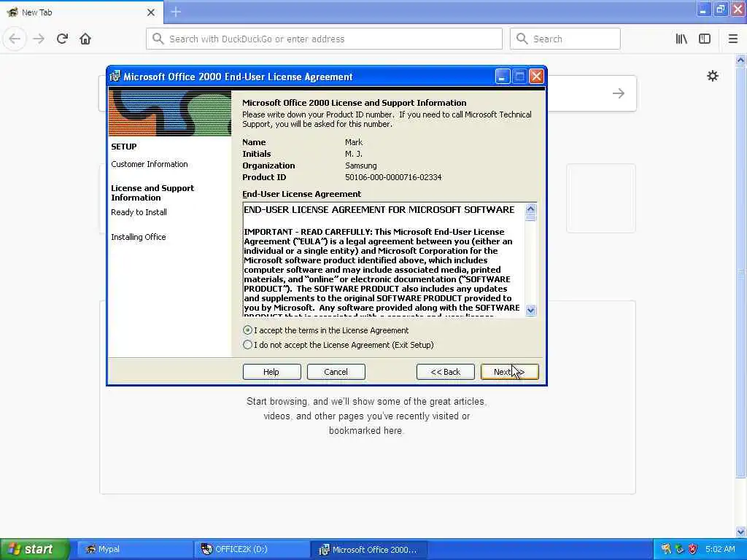The width and height of the screenshot is (747, 560).
Task: Restore the browser window size button
Action: (720, 9)
